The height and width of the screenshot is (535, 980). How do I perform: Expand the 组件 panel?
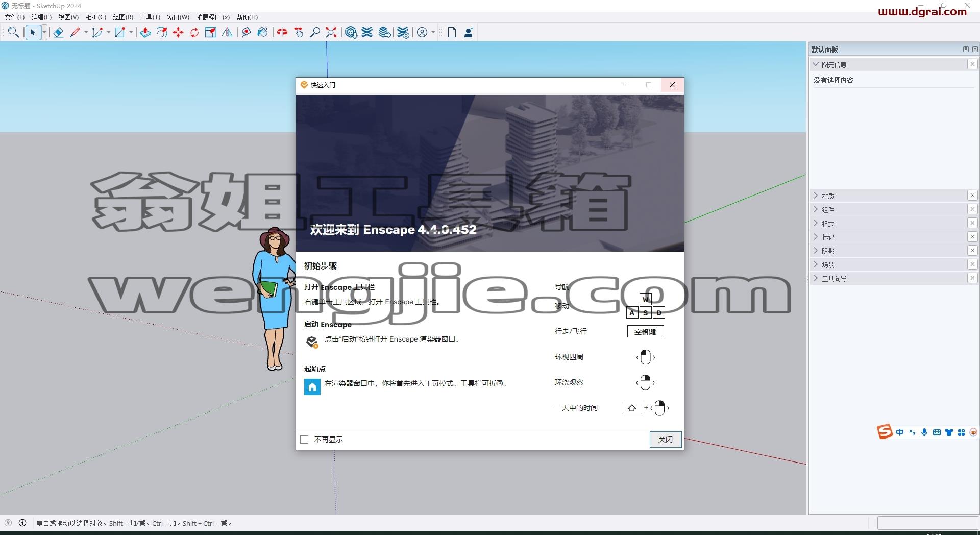[x=816, y=209]
